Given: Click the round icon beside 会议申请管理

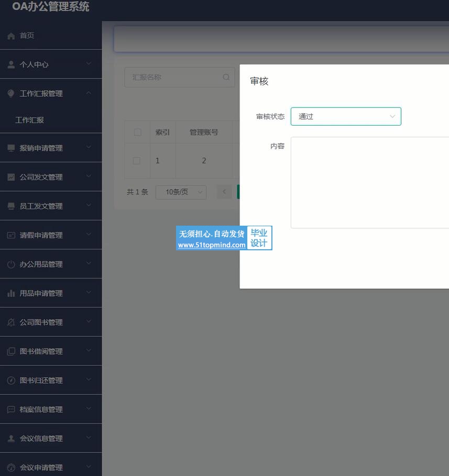Looking at the screenshot, I should pos(11,468).
